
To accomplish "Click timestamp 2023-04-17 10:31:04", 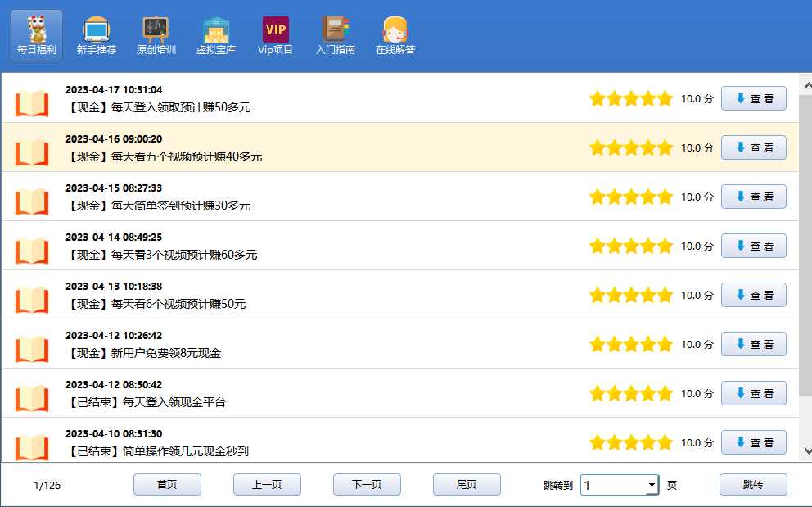I will pyautogui.click(x=114, y=89).
